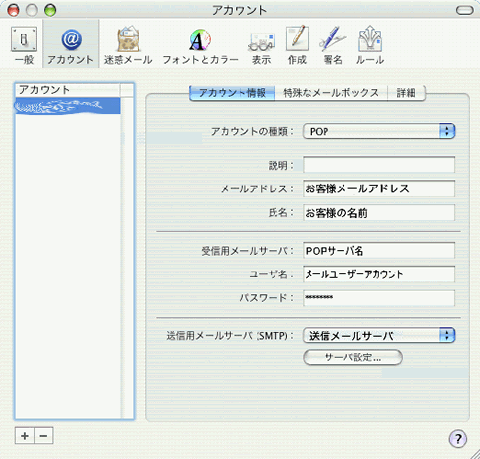
Task: Select the アカウント情報 tab
Action: pyautogui.click(x=232, y=93)
